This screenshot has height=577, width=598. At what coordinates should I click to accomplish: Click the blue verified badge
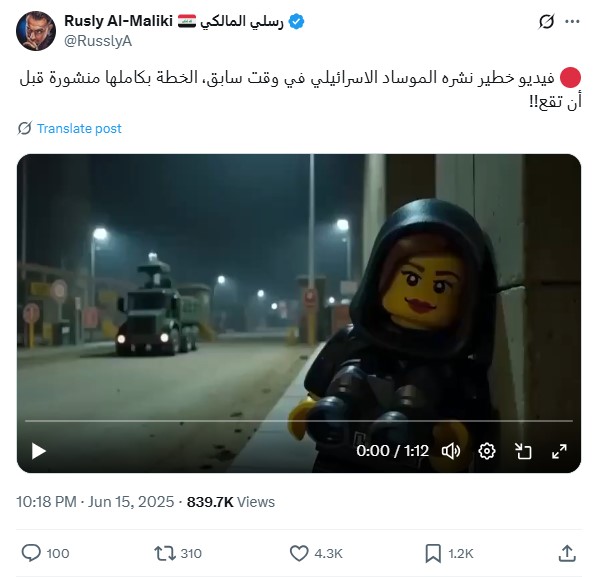tap(296, 21)
